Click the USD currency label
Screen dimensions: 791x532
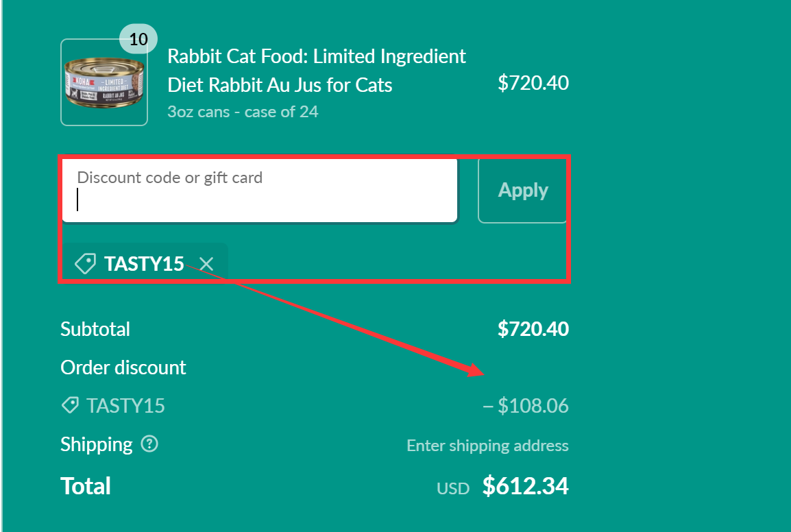(453, 488)
